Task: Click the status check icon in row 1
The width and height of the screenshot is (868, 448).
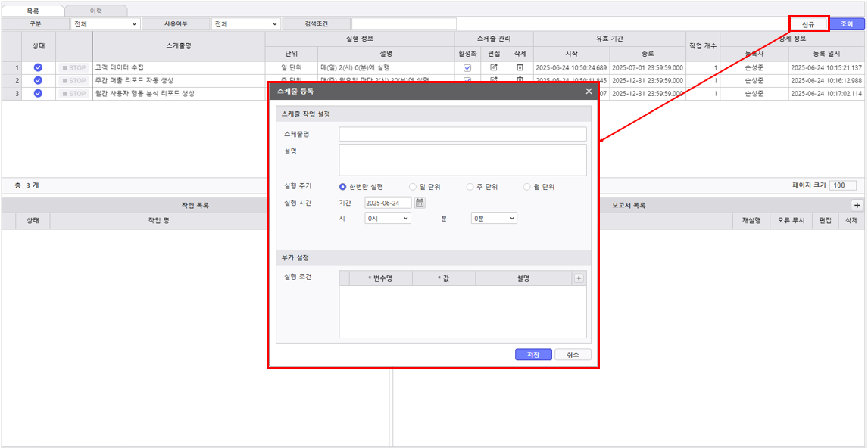Action: [x=38, y=67]
